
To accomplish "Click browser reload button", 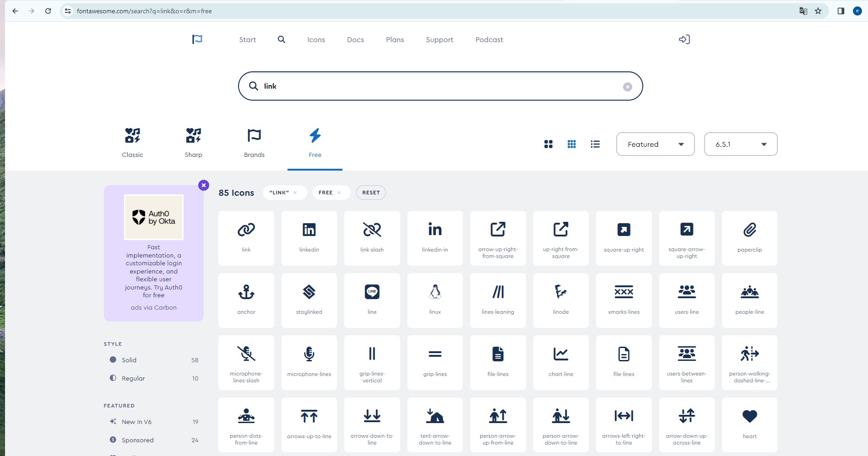I will point(48,11).
